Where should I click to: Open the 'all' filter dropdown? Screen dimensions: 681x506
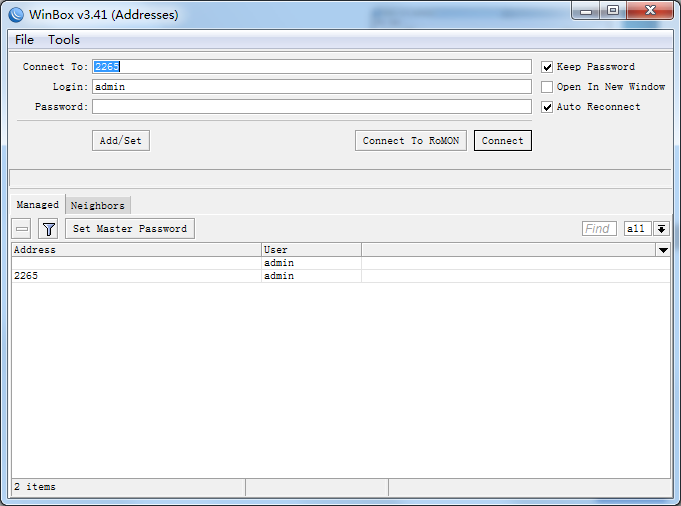(636, 229)
